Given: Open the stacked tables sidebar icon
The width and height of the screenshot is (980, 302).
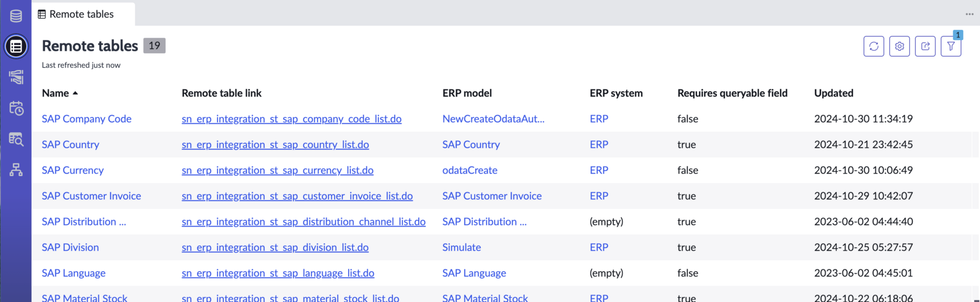Looking at the screenshot, I should (16, 77).
